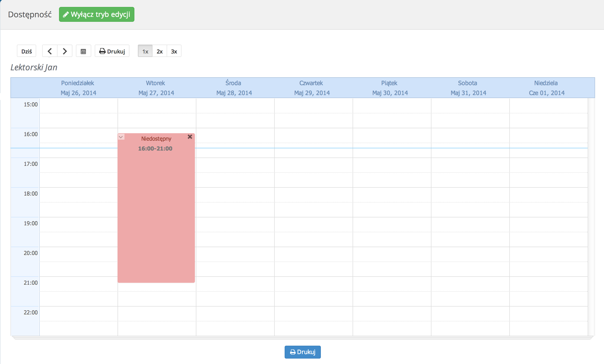Click the previous week arrow
The height and width of the screenshot is (364, 604).
click(50, 51)
